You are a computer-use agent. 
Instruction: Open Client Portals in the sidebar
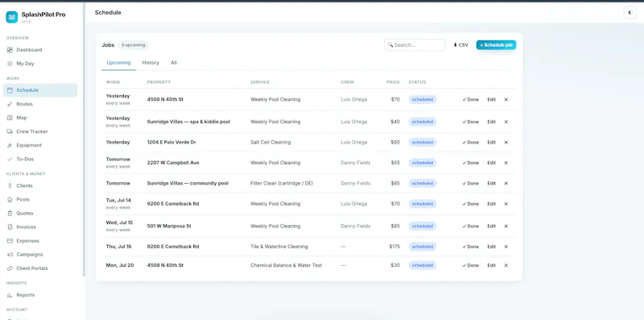(x=39, y=268)
